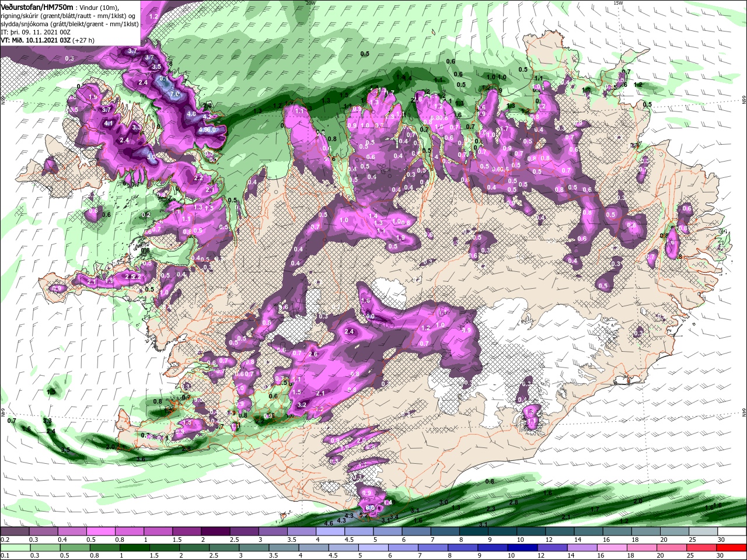Image resolution: width=747 pixels, height=560 pixels.
Task: Click the dark purple 2 swatch in the snow legend
Action: pos(215,531)
